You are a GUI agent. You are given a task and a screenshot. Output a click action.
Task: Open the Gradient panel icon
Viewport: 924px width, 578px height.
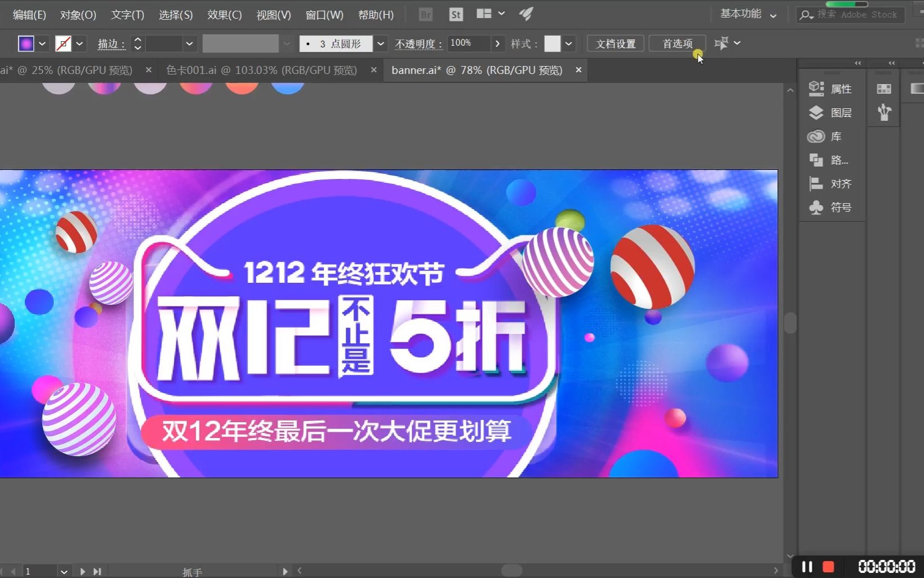tap(917, 89)
